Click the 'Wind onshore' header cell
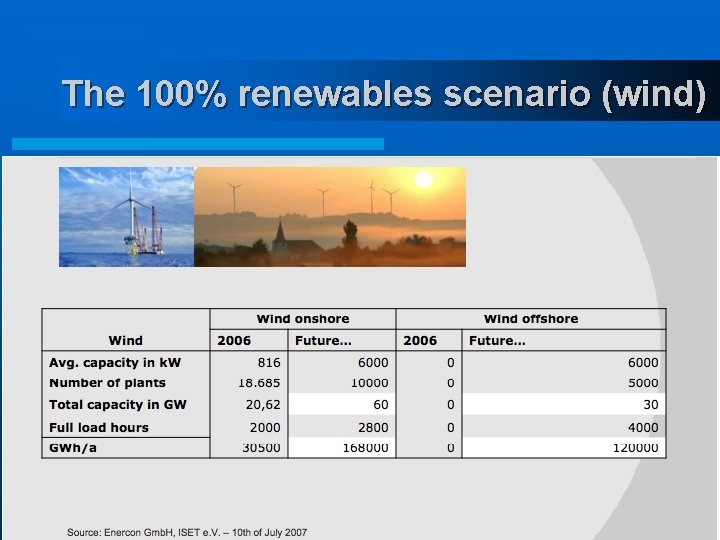 click(303, 319)
